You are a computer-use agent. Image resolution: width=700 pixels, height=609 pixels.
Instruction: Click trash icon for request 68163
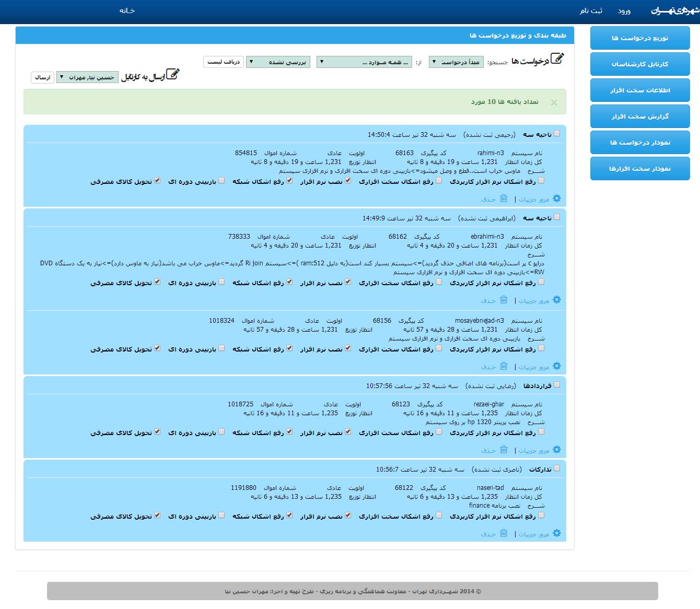(504, 198)
